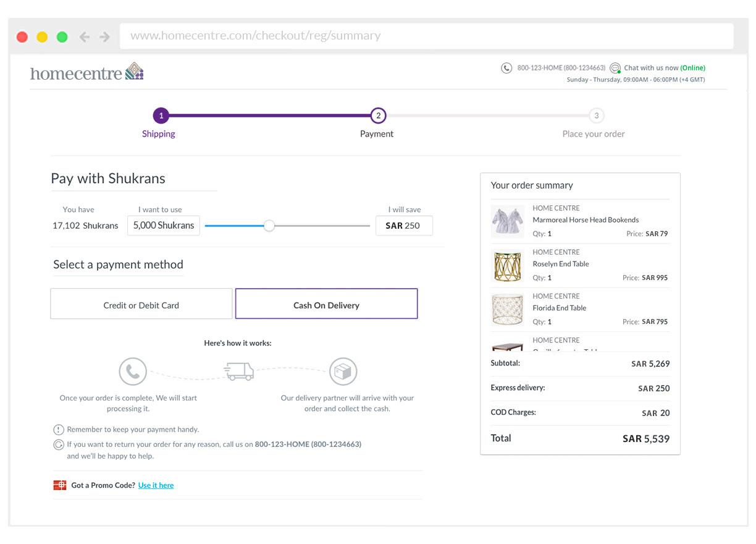Click the phone icon in header
Screen dimensions: 756x544
[506, 68]
